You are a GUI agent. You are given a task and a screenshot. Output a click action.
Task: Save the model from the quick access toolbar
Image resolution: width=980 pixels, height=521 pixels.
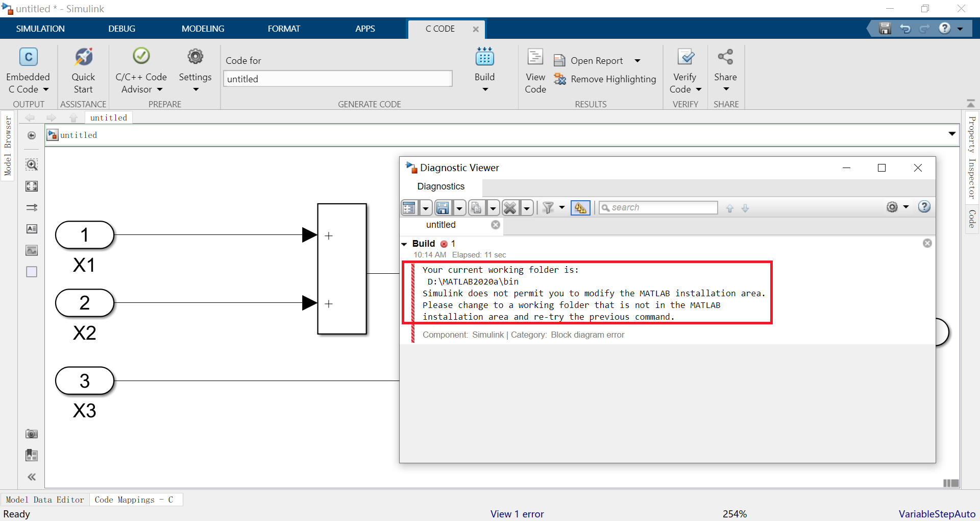(885, 29)
